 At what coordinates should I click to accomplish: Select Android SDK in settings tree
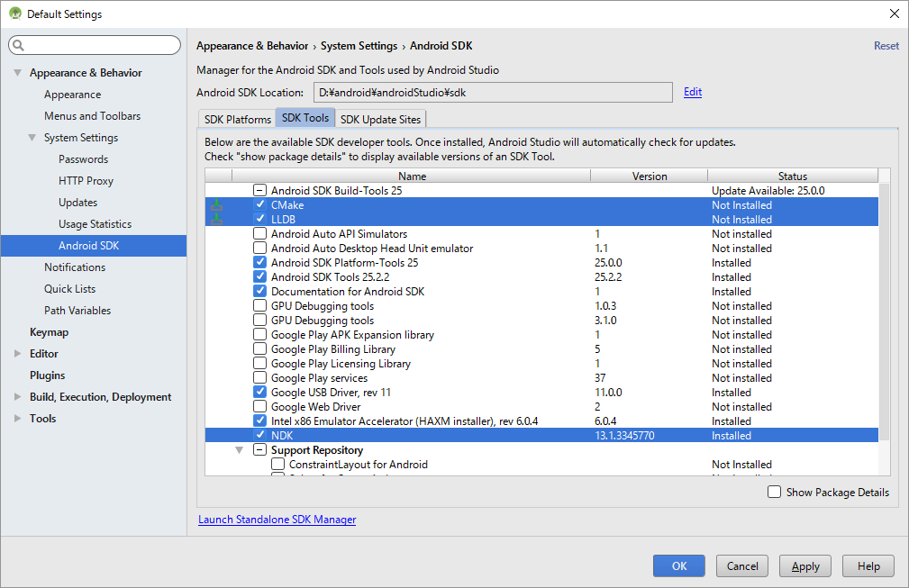(x=94, y=246)
